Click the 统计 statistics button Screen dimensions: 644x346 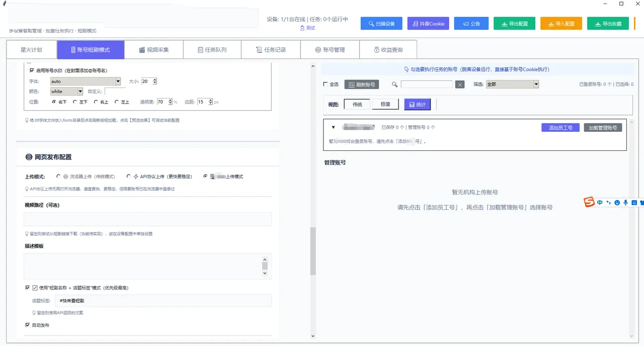[418, 105]
